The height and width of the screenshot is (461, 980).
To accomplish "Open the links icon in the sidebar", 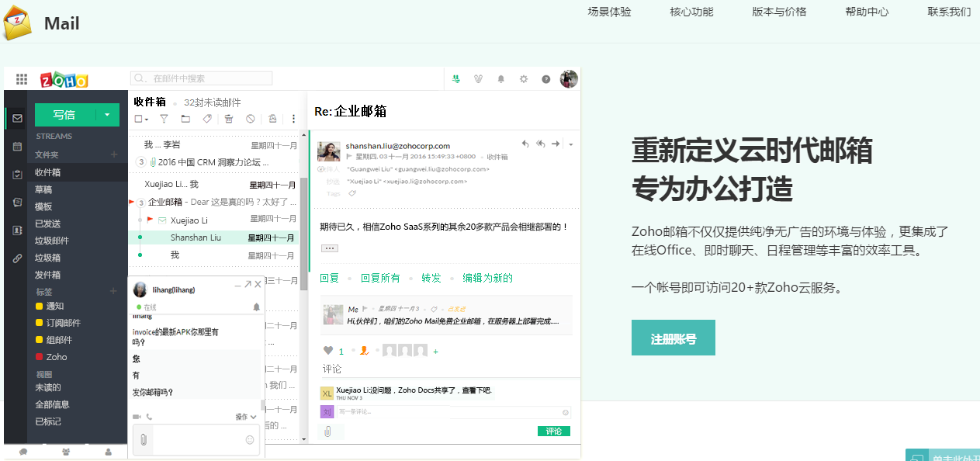I will tap(17, 258).
